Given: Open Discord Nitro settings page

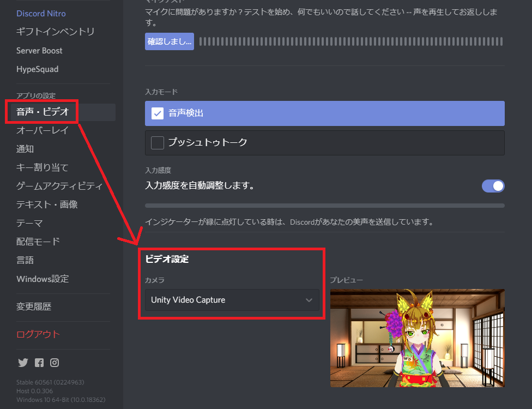Looking at the screenshot, I should (x=41, y=13).
